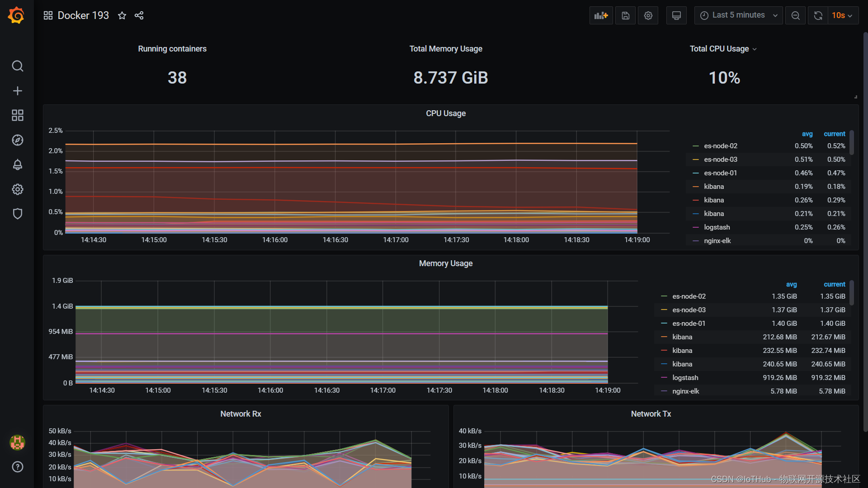
Task: Click the 0.21% avg kibana CPU value
Action: 804,214
